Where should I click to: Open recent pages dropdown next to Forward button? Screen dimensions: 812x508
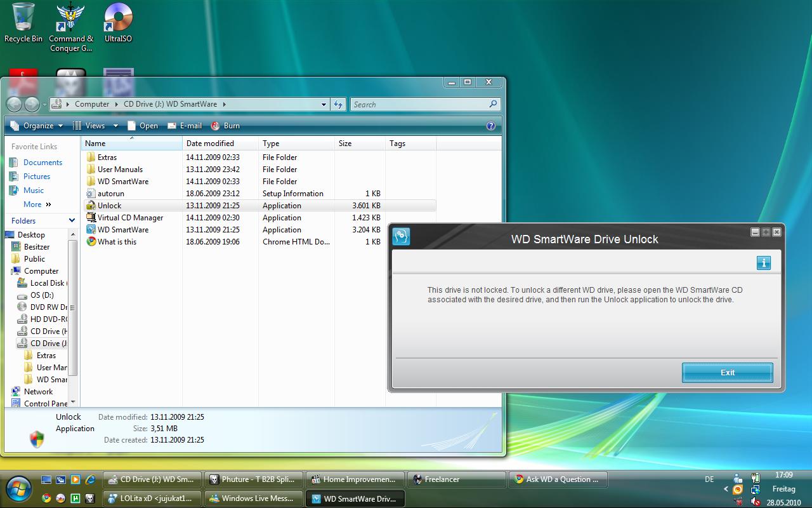(x=44, y=104)
